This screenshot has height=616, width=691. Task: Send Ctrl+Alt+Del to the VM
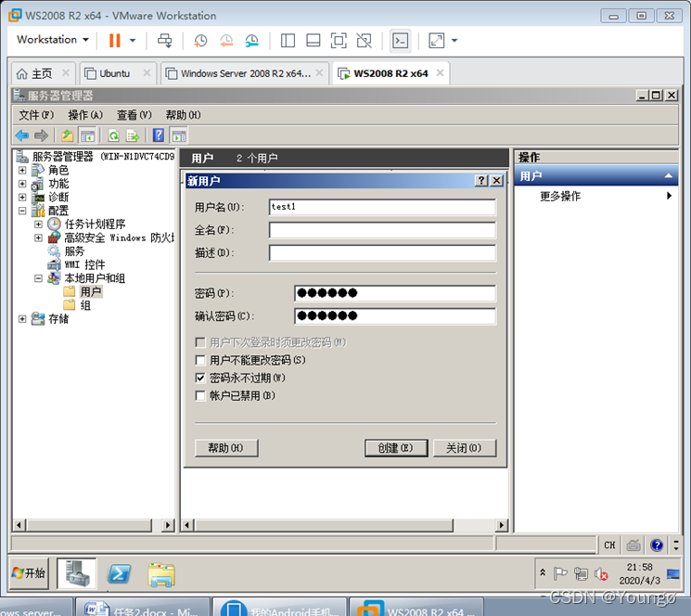coord(165,41)
